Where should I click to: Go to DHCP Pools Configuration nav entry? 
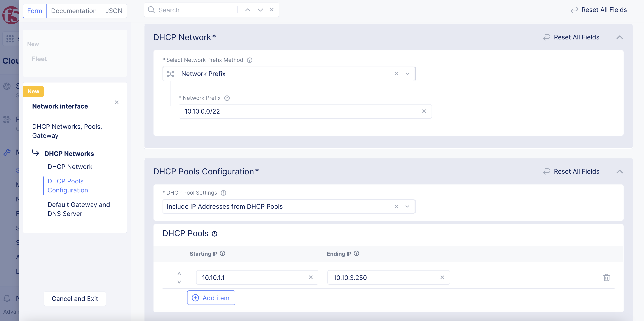pos(67,186)
